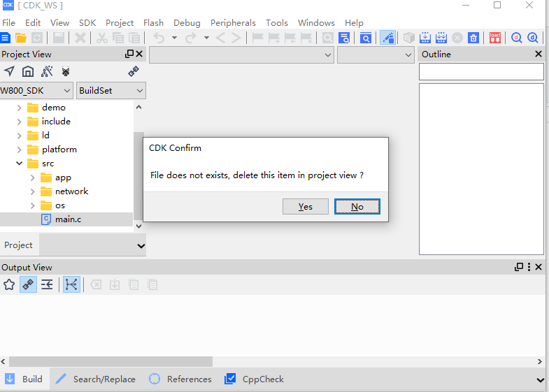The height and width of the screenshot is (392, 549).
Task: Close the Project View panel
Action: (x=139, y=54)
